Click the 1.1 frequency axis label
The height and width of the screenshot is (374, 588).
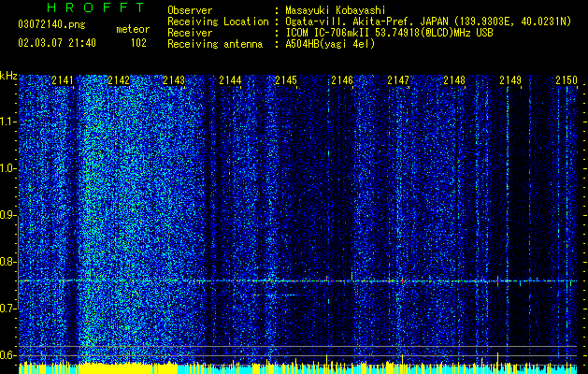8,122
